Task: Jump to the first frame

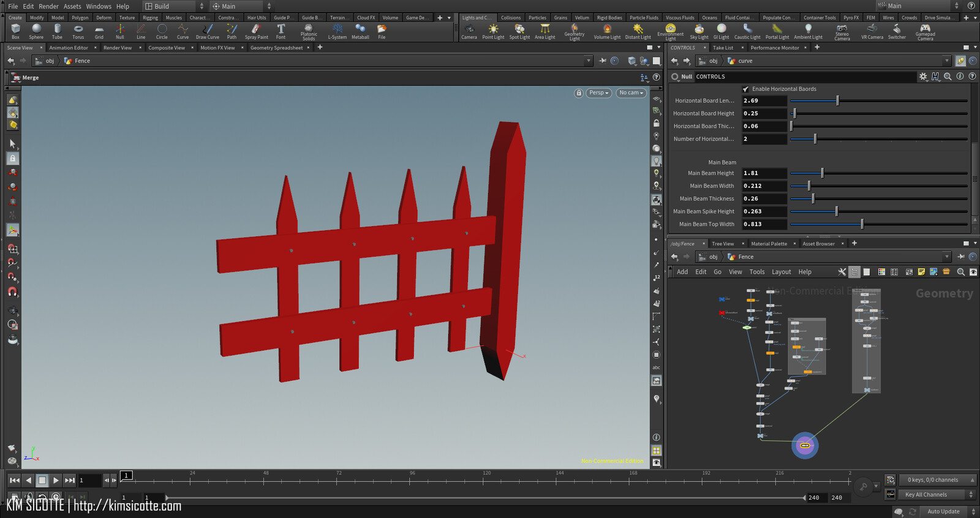Action: [x=14, y=481]
